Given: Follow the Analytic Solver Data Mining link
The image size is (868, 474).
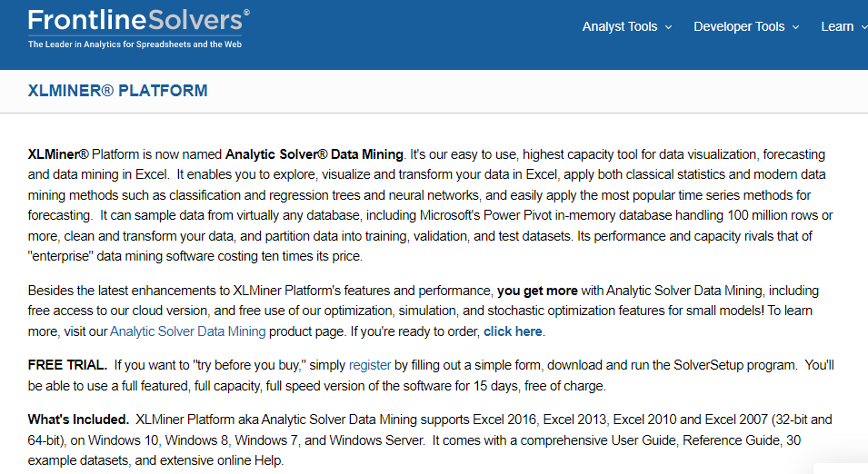Looking at the screenshot, I should [187, 331].
